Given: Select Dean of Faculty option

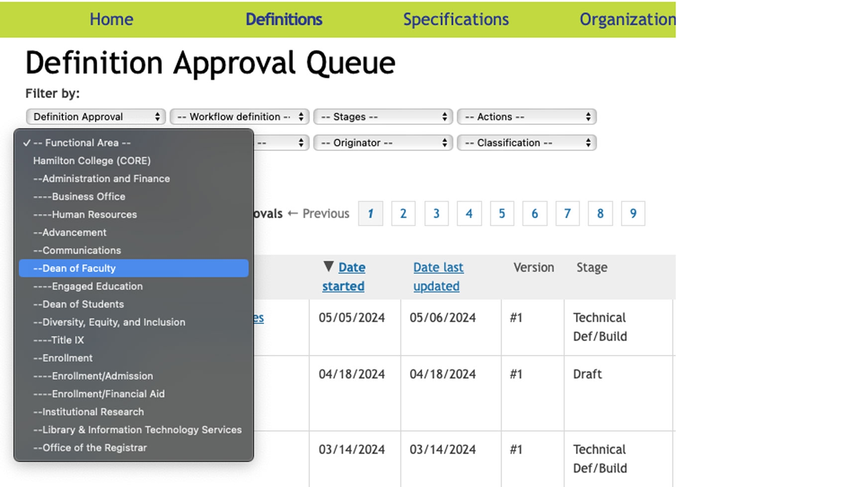Looking at the screenshot, I should point(133,268).
